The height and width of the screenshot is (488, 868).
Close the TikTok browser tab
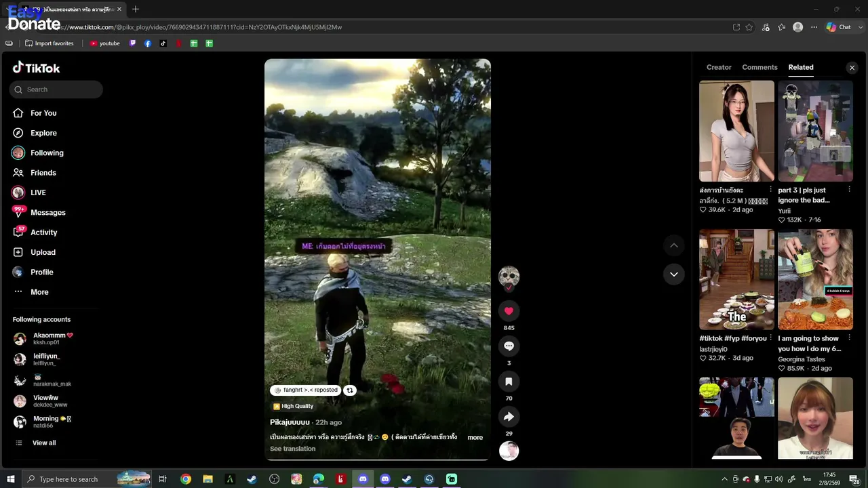(119, 9)
